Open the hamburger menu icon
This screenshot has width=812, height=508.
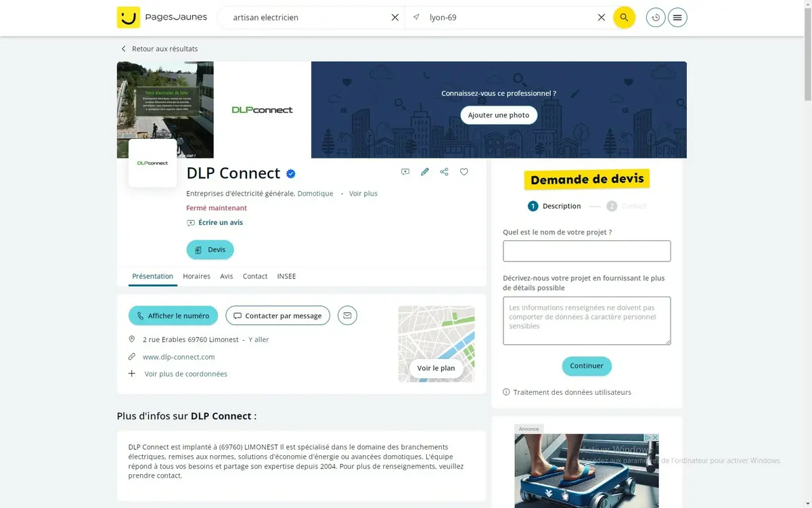(x=677, y=18)
